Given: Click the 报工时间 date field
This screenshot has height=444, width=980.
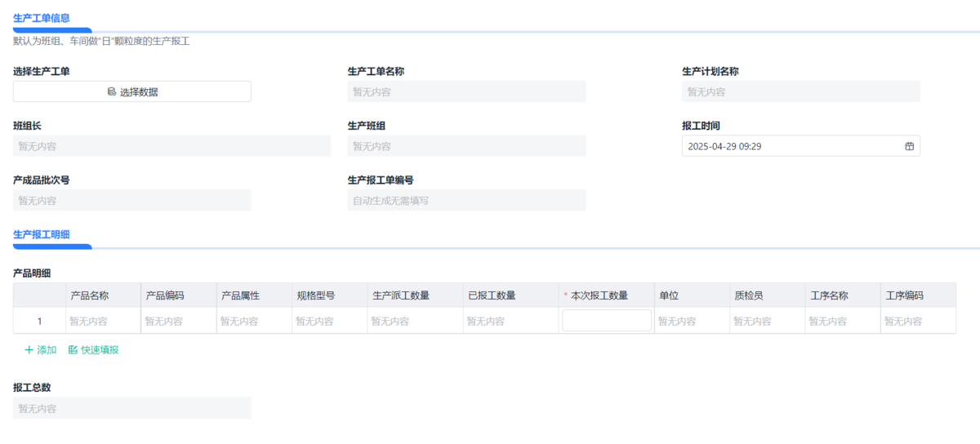Looking at the screenshot, I should pyautogui.click(x=801, y=146).
